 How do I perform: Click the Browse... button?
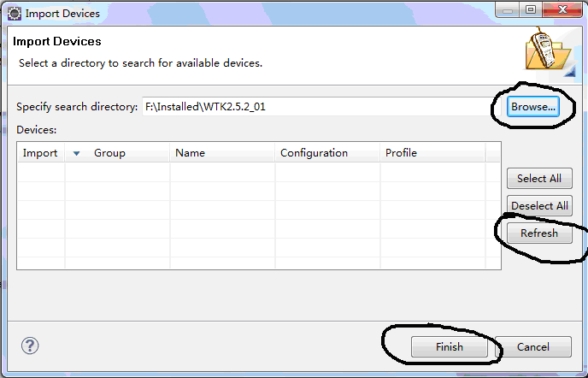point(533,107)
